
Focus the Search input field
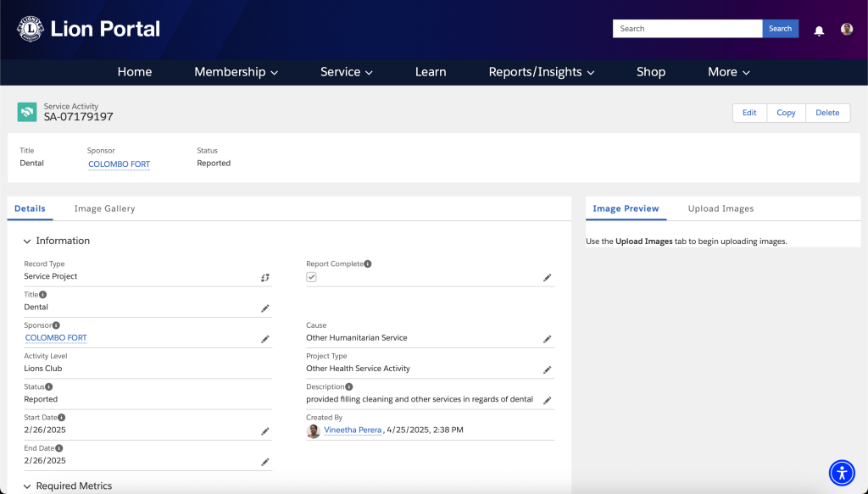(687, 29)
